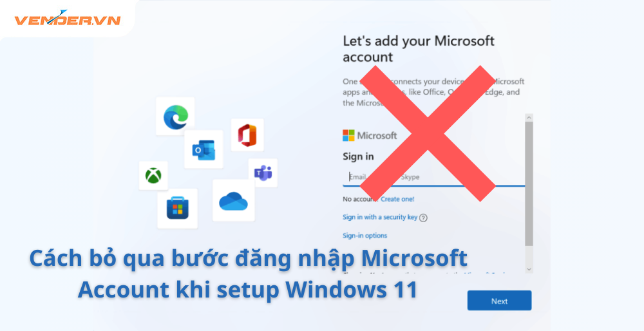Click the large red X overlay
The width and height of the screenshot is (644, 331).
point(428,133)
